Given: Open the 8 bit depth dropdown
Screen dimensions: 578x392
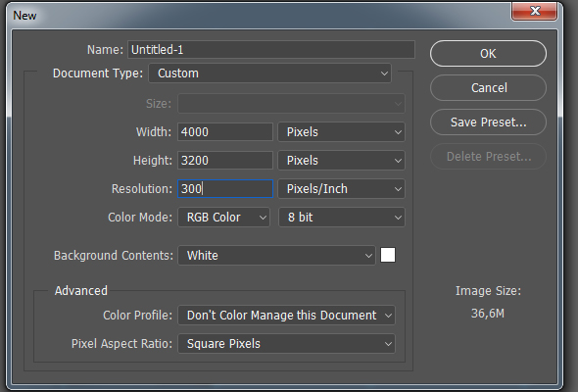Looking at the screenshot, I should click(x=341, y=218).
